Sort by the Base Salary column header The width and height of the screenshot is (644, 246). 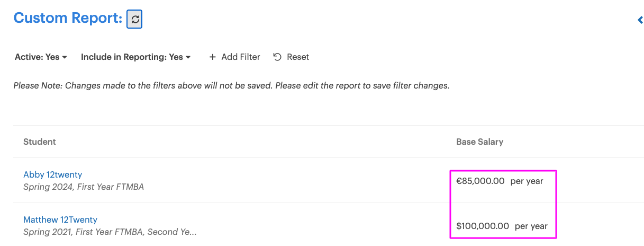[479, 142]
